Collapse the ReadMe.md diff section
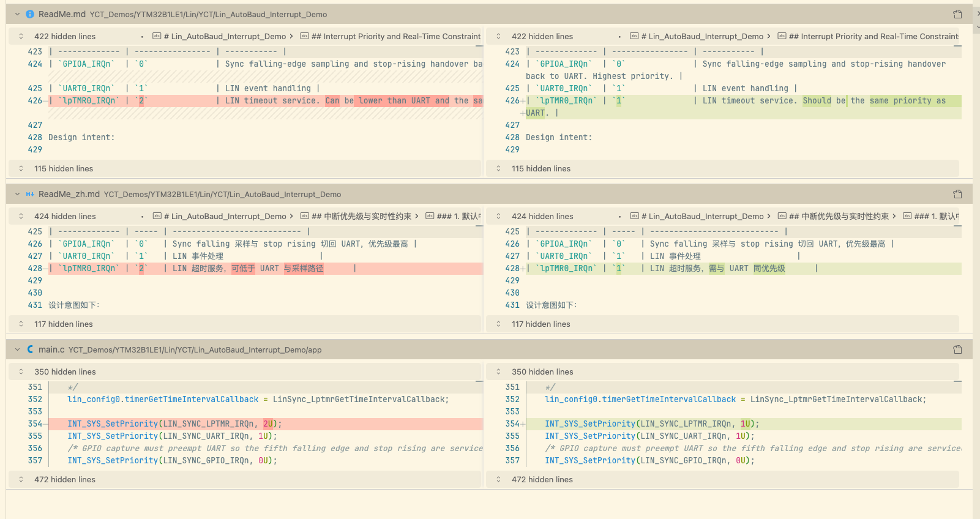The height and width of the screenshot is (519, 980). click(17, 14)
